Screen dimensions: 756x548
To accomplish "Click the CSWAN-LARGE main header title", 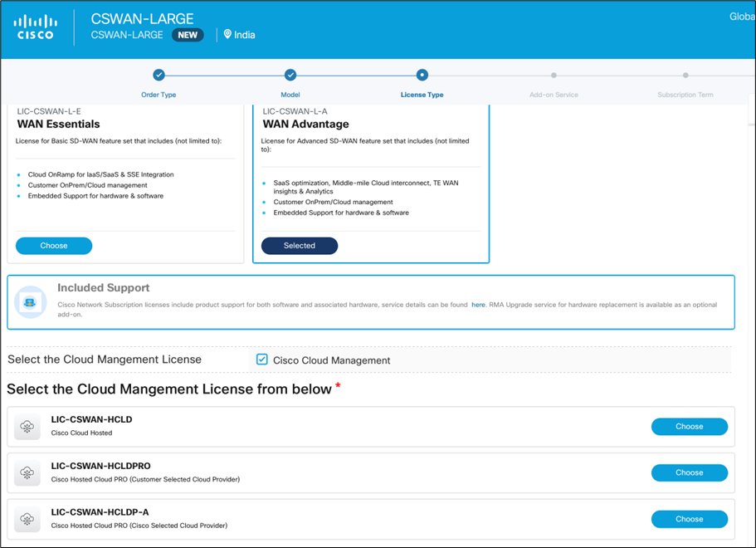I will [x=142, y=18].
